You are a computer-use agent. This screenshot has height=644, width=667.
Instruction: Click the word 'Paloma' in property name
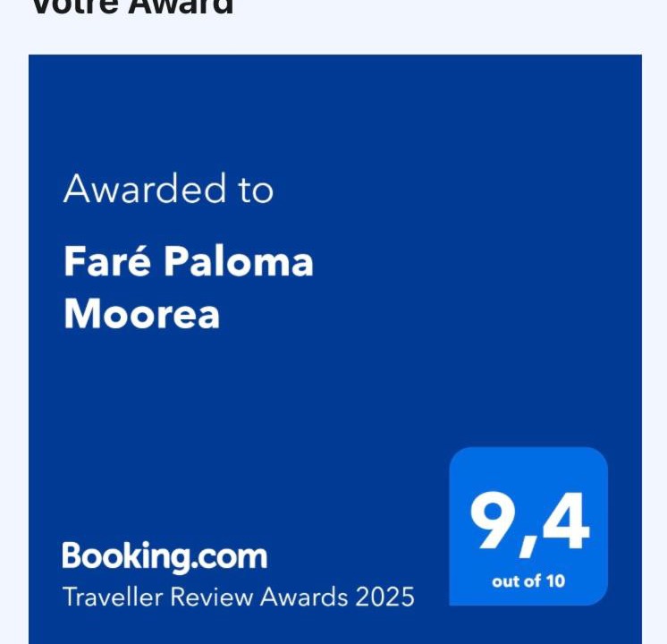[239, 261]
